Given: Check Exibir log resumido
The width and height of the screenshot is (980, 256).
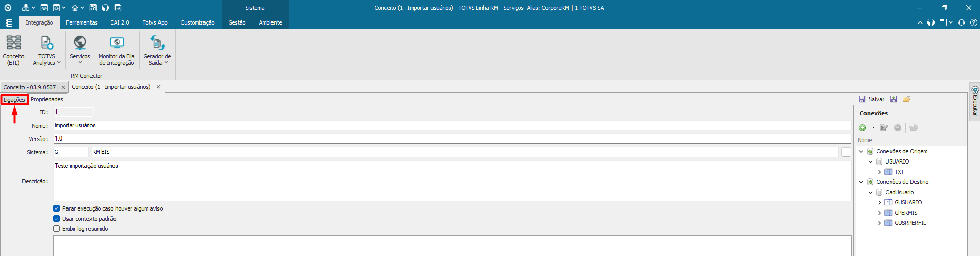Looking at the screenshot, I should pos(57,229).
